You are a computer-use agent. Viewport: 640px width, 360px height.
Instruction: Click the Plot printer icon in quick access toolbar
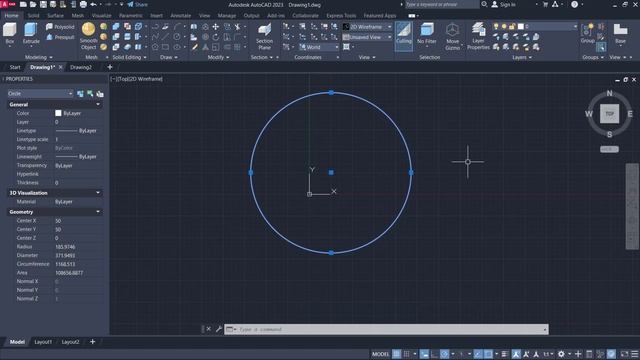click(x=83, y=4)
